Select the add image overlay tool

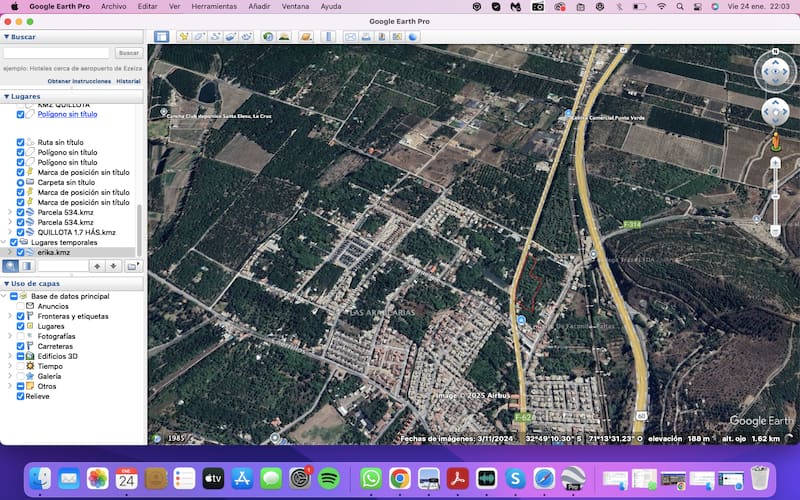[x=231, y=37]
